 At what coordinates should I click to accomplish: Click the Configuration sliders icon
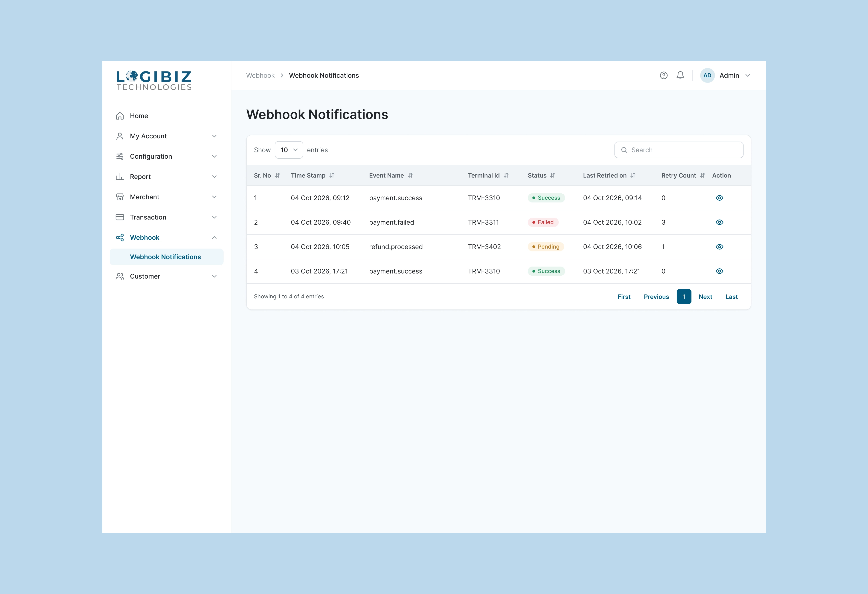[120, 156]
